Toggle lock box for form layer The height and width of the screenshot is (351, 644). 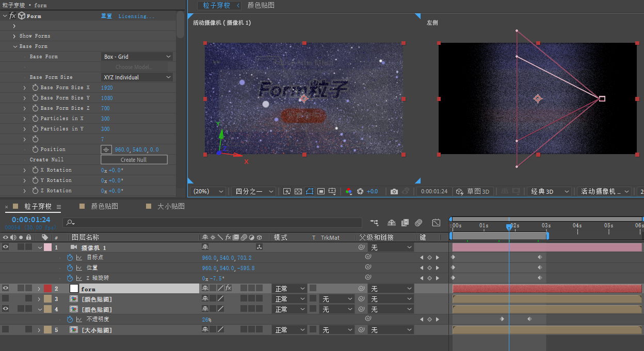28,289
